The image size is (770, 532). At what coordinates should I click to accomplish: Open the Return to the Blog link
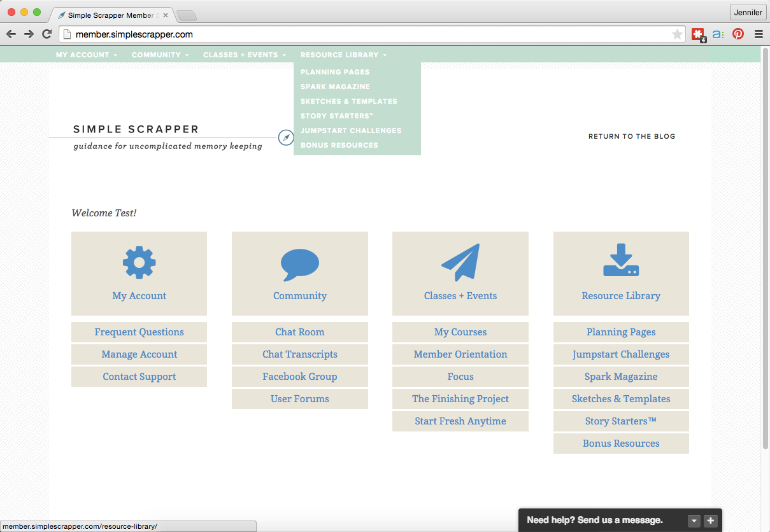[631, 136]
